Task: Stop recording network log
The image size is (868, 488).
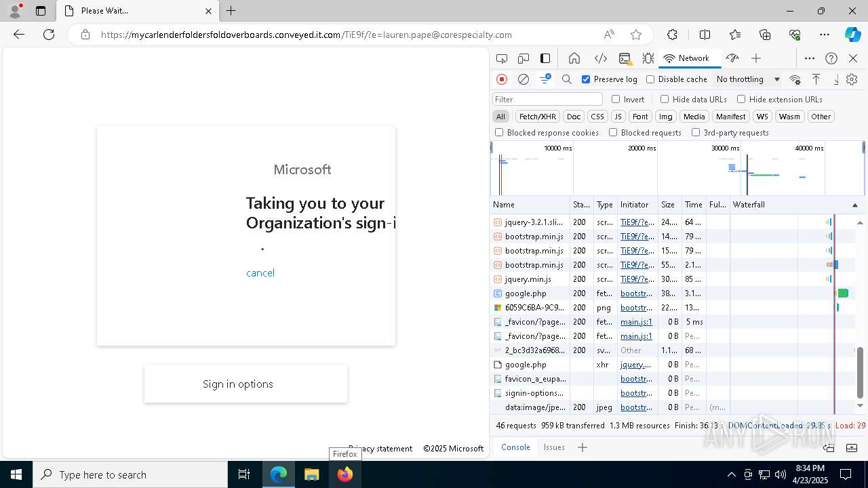Action: pyautogui.click(x=502, y=79)
